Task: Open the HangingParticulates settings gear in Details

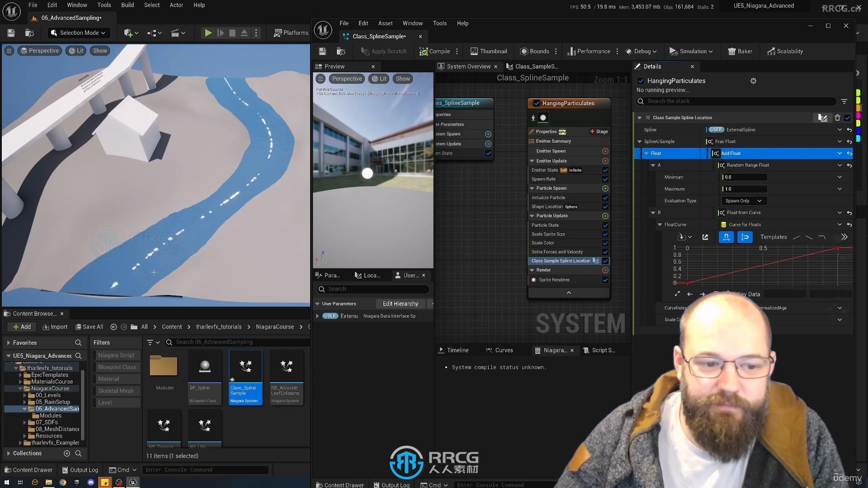Action: coord(753,81)
